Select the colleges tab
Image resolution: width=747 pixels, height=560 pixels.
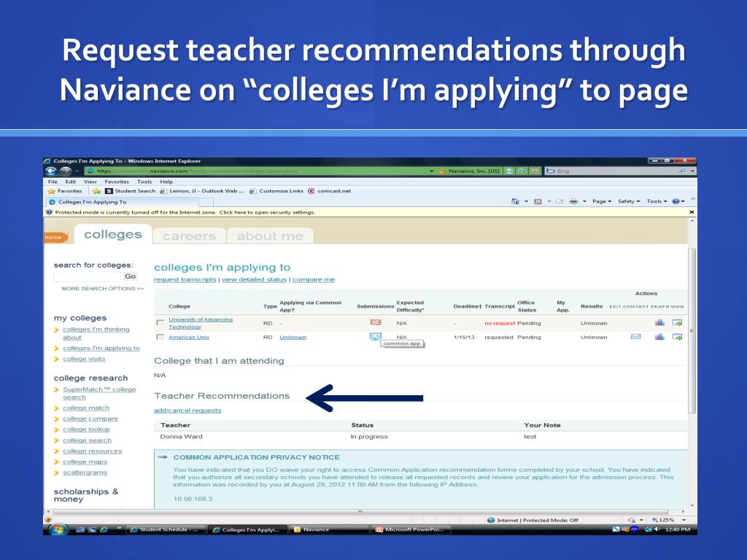[113, 234]
